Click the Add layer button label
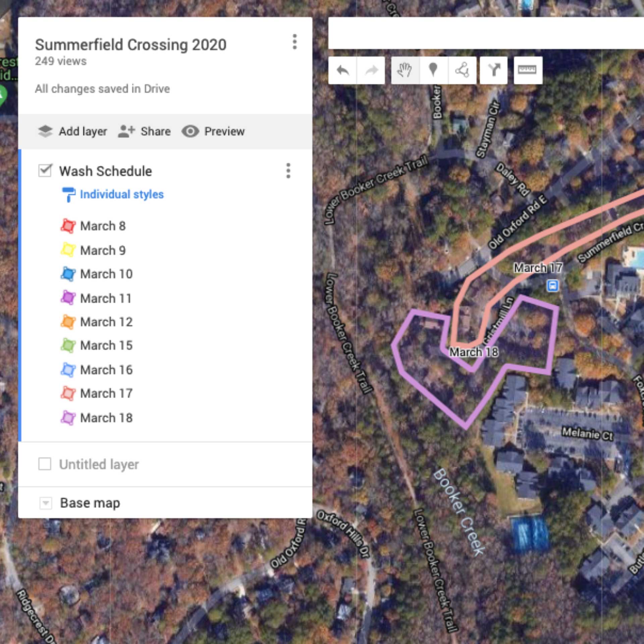644x644 pixels. (83, 131)
